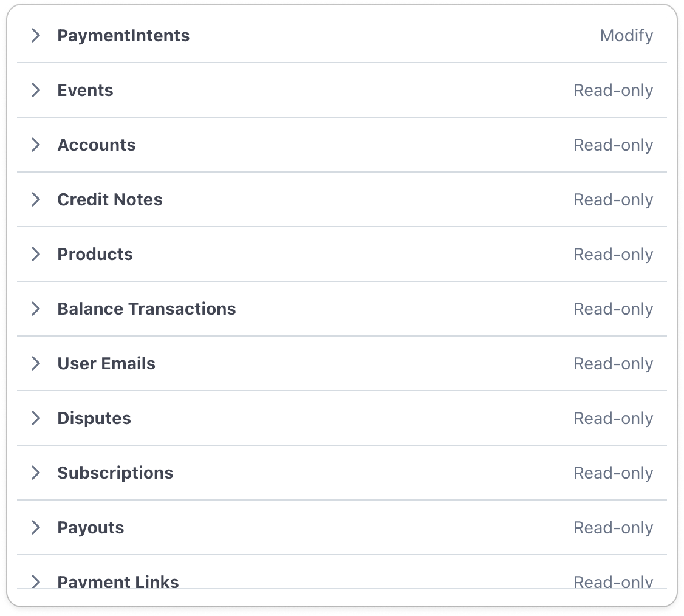Expand the Accounts row chevron

(x=36, y=145)
